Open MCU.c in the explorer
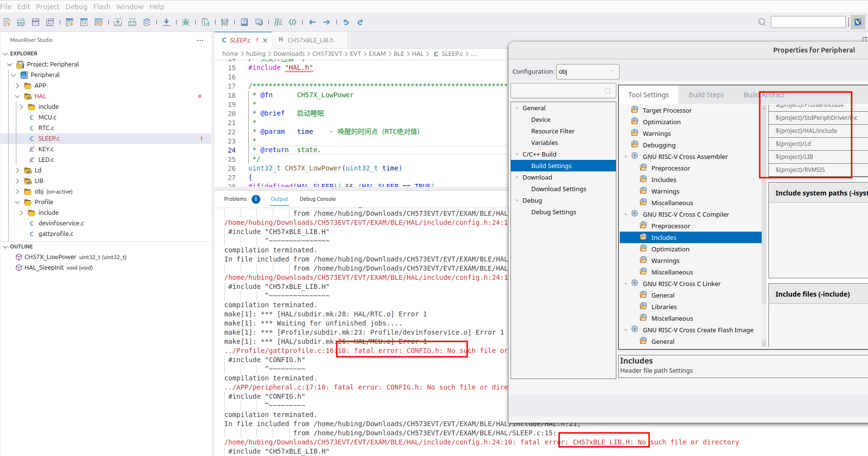The image size is (868, 456). 47,117
